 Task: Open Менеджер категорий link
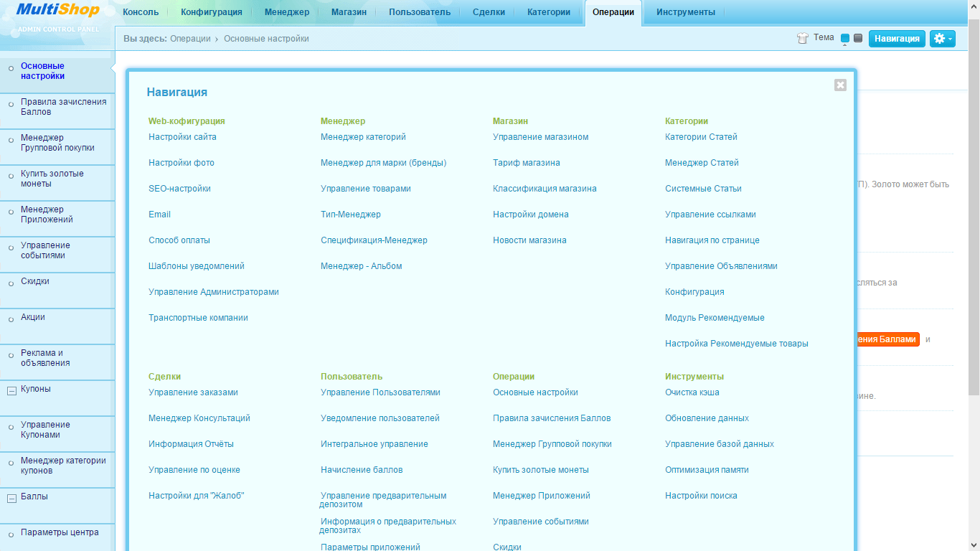coord(363,137)
